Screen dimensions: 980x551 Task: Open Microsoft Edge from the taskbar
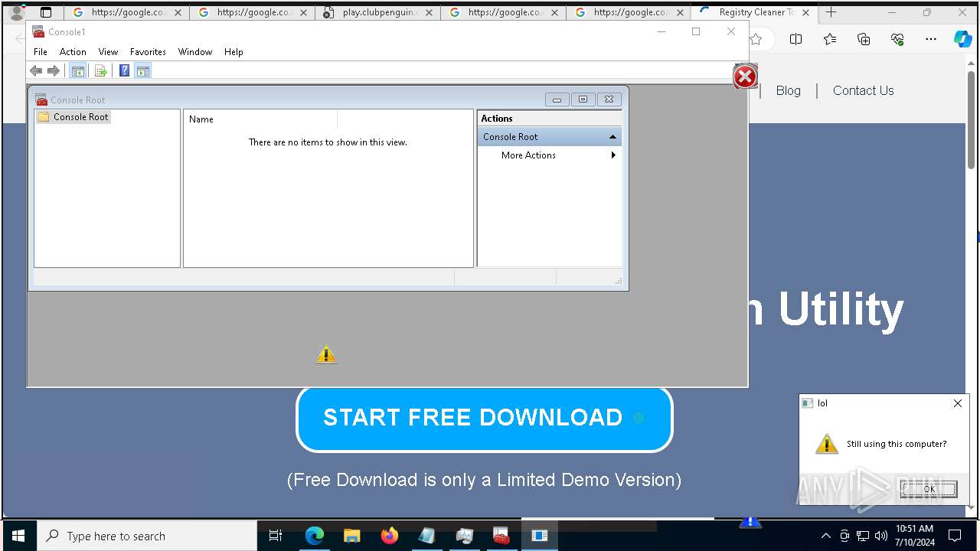pos(315,536)
